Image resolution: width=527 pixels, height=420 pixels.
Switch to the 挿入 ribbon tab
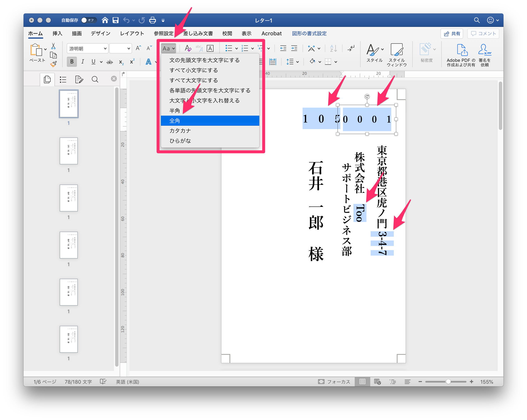(57, 33)
